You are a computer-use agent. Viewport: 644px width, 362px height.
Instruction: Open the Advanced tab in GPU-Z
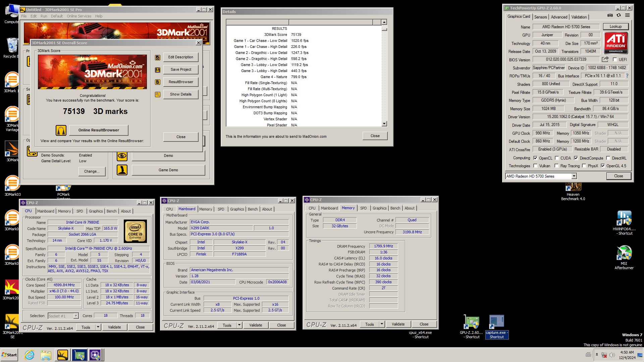pos(559,17)
